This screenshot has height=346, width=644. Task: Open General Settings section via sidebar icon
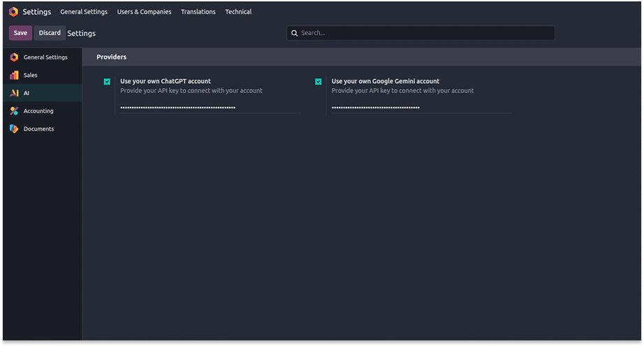pos(14,57)
